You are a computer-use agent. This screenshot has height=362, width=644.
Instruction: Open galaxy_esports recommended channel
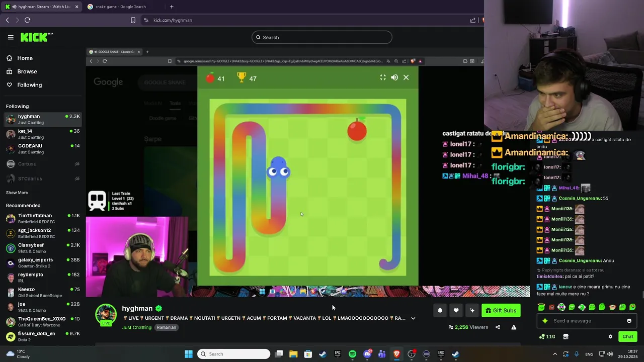pyautogui.click(x=43, y=262)
